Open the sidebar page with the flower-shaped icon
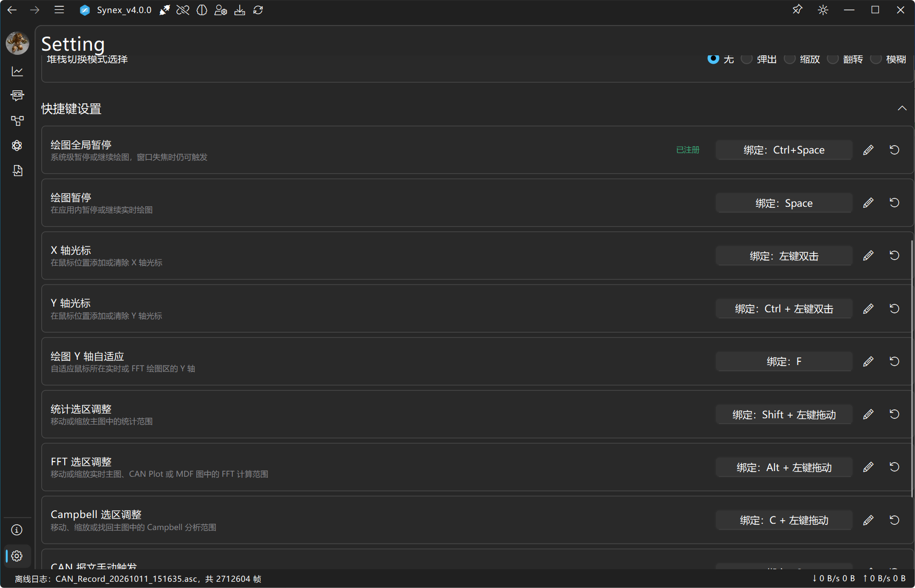The width and height of the screenshot is (915, 588). 17,146
